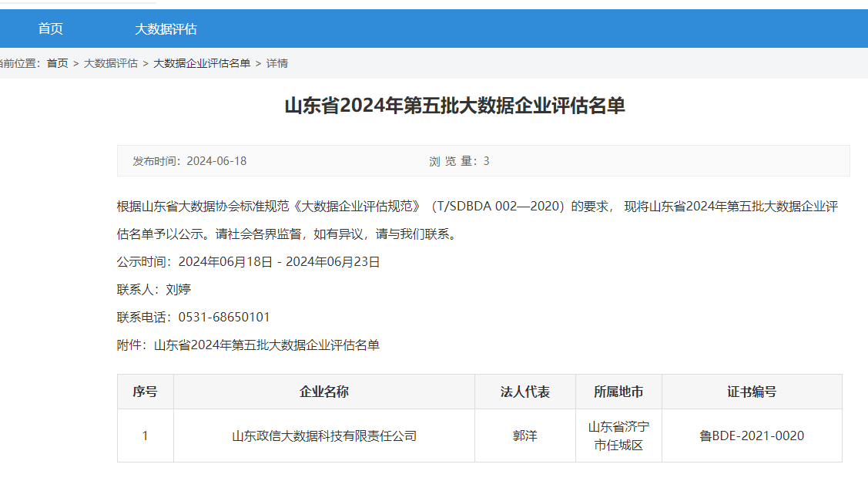The height and width of the screenshot is (481, 868).
Task: Click the 所属地市 column header
Action: click(x=618, y=392)
